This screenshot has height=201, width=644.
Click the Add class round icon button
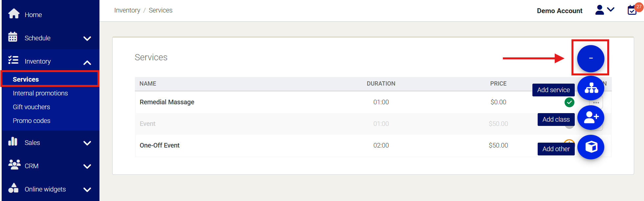pos(591,118)
